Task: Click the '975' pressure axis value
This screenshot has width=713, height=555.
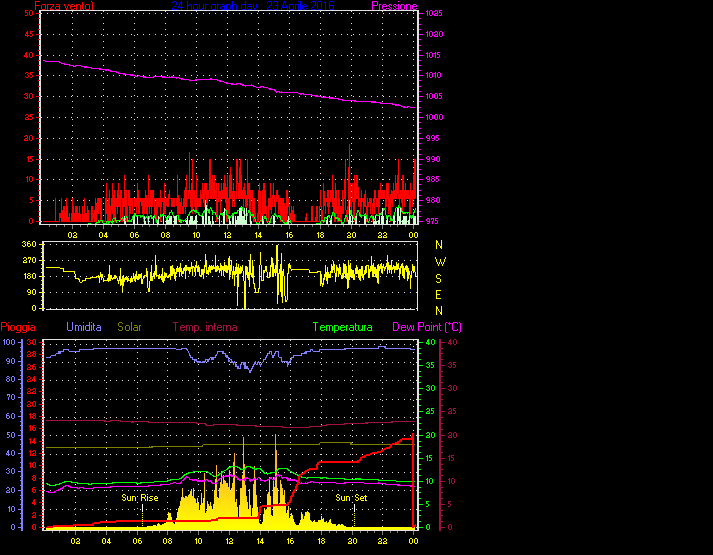Action: tap(432, 221)
